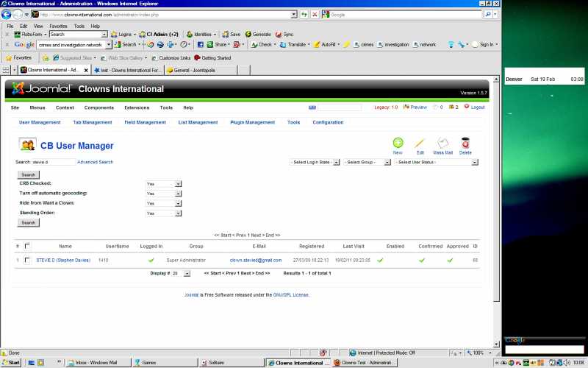Click RoboForm Sync icon
Image resolution: width=588 pixels, height=368 pixels.
tap(279, 34)
